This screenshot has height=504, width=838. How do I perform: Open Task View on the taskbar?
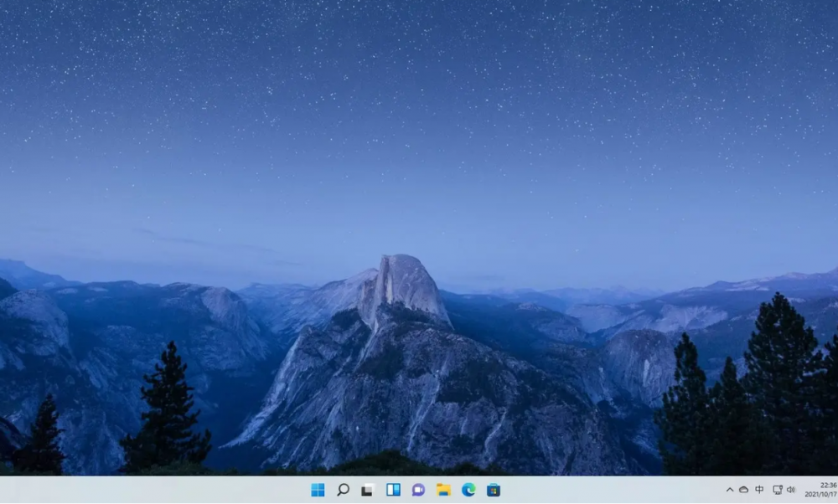[367, 490]
